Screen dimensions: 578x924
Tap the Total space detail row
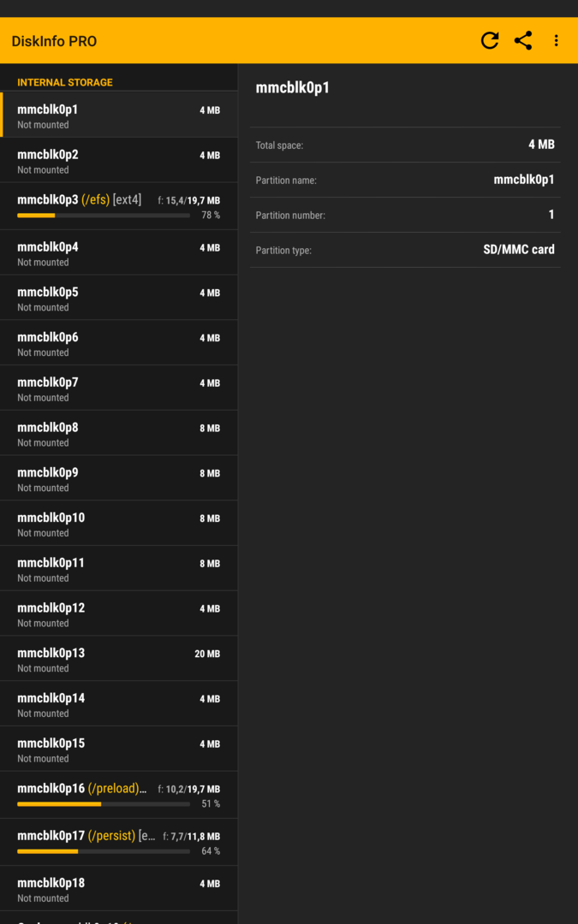click(405, 145)
